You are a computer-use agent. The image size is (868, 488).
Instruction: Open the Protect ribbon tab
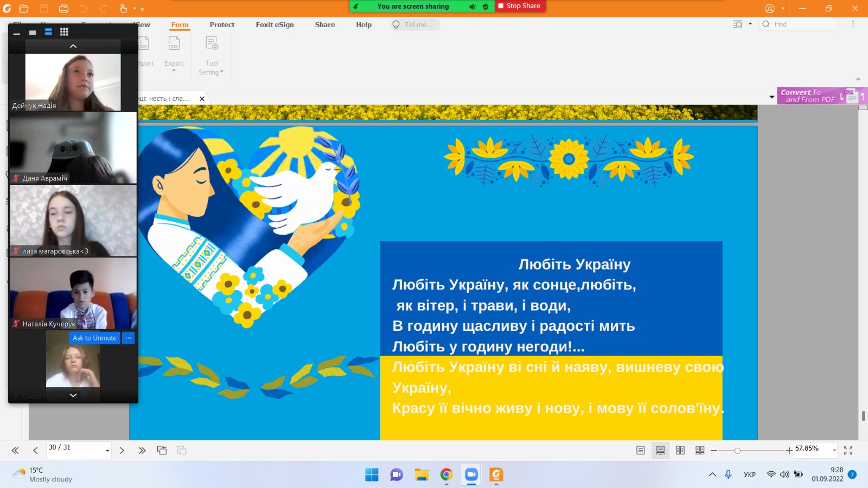222,25
